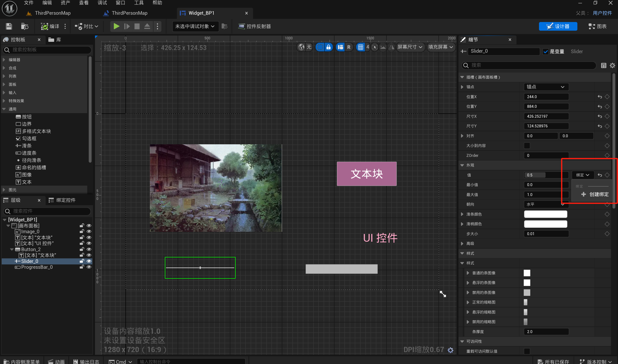Screen dimensions: 618x364
Task: Click the mirror flip icon in viewport toolbar
Action: point(391,47)
